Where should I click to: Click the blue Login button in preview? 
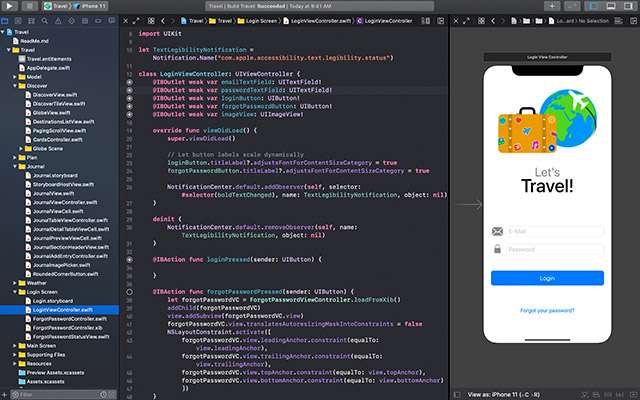[547, 278]
